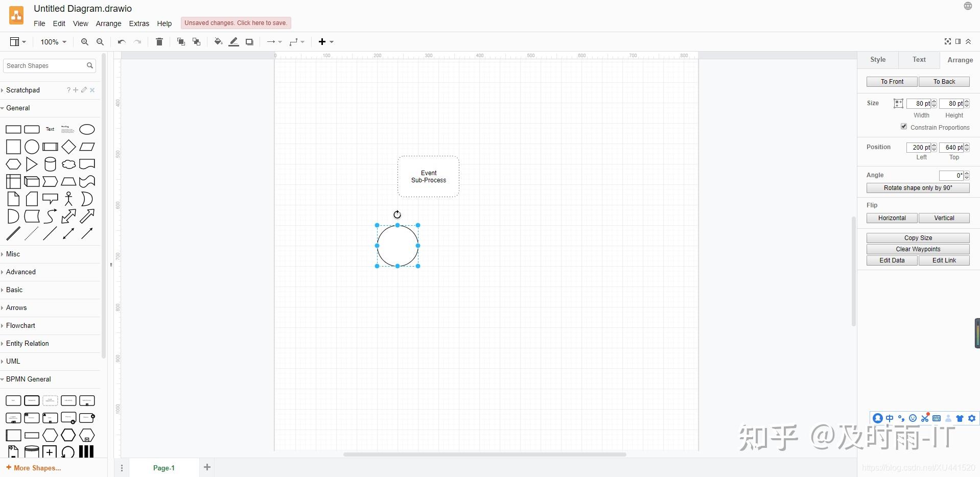Click the Undo arrow icon
The height and width of the screenshot is (477, 980).
coord(122,42)
